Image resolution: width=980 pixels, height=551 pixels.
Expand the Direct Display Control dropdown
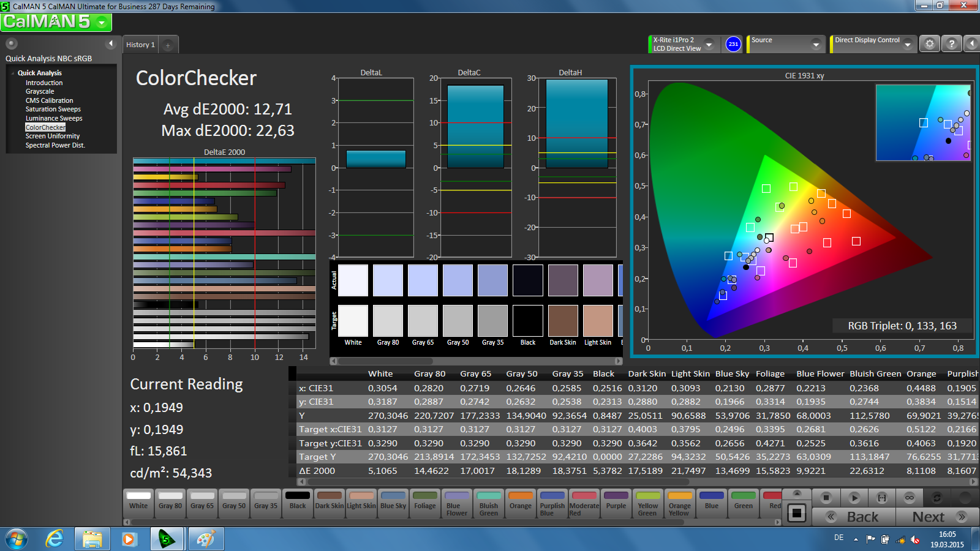(x=908, y=44)
